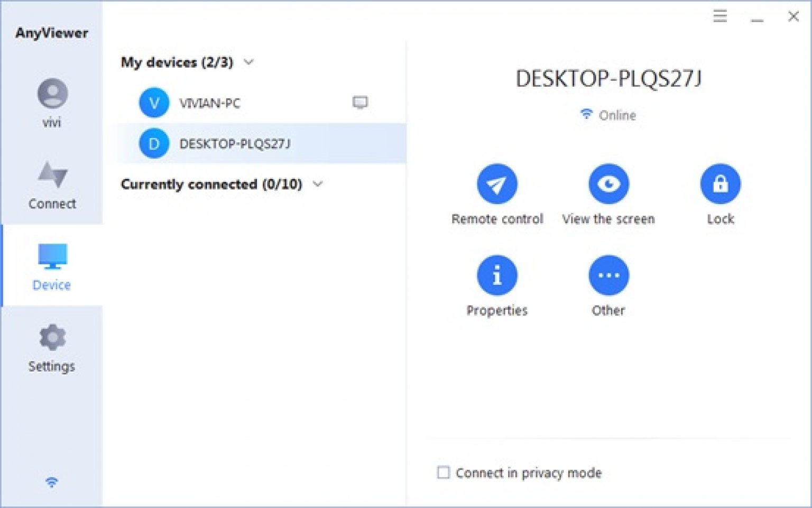Expand the Currently connected section

click(x=318, y=184)
